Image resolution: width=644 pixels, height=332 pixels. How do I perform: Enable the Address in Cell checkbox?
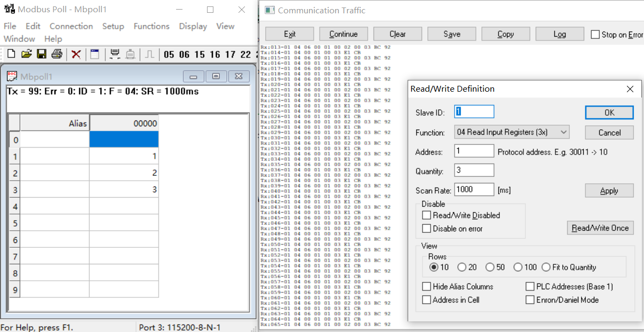click(x=426, y=300)
